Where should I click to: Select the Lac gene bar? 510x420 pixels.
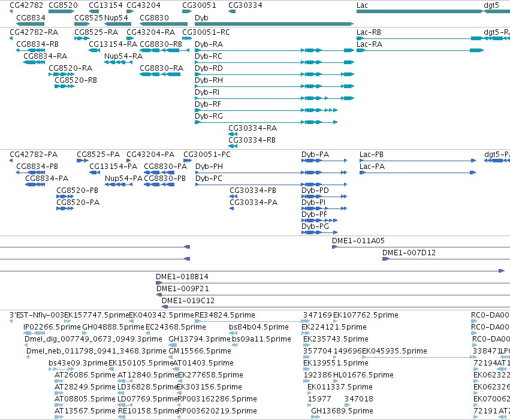point(420,11)
